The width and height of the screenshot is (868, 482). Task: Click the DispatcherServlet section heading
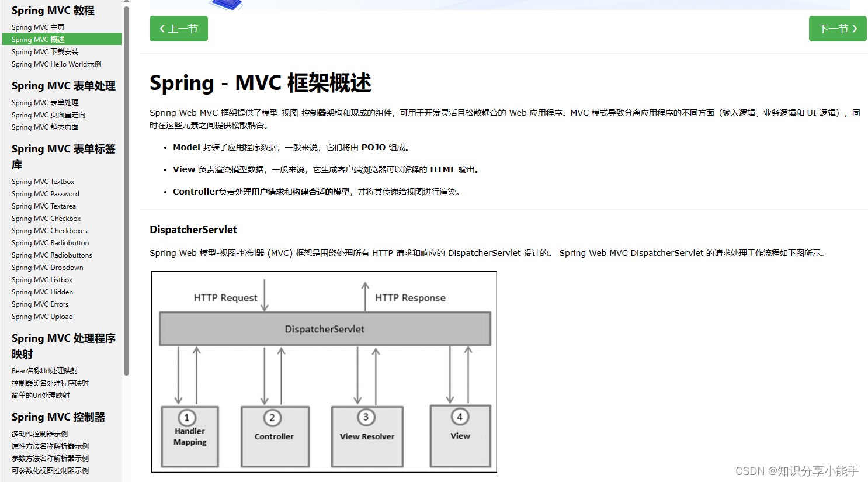coord(193,230)
